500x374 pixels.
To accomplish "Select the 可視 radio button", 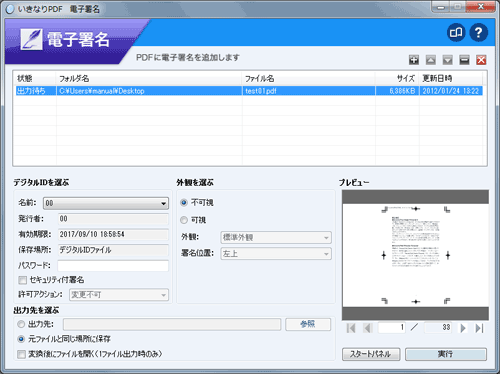I will tap(184, 220).
